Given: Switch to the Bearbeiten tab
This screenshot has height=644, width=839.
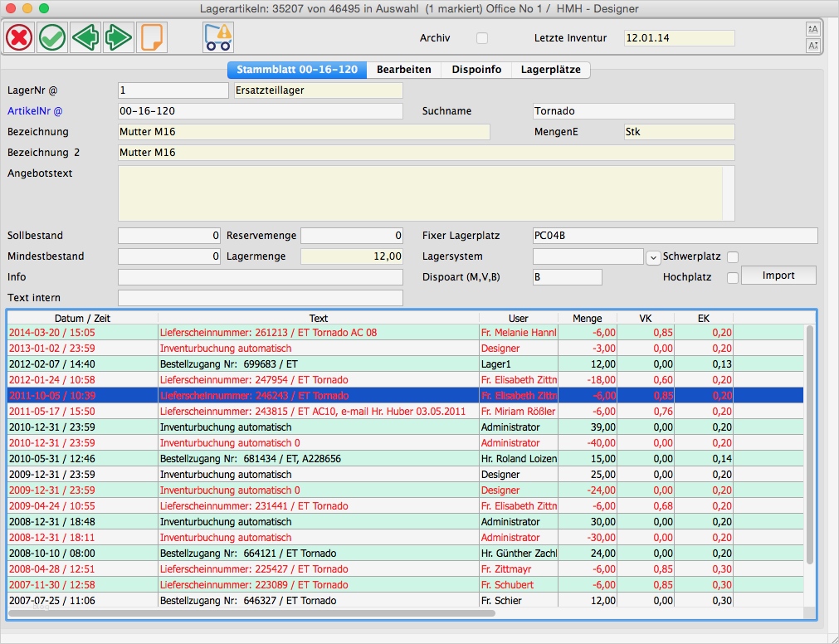Looking at the screenshot, I should coord(404,70).
